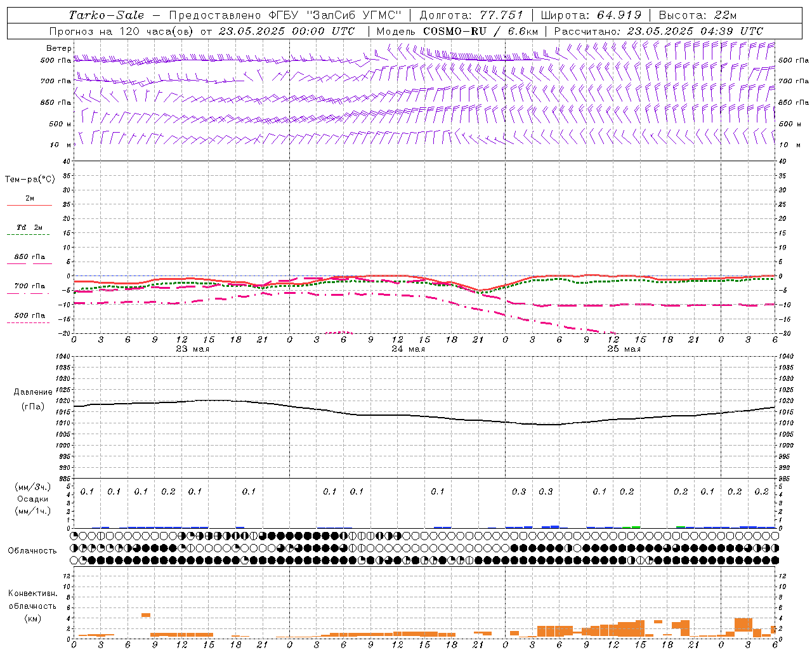
Task: Click the "500 гПа" temperature legend entry
Action: tap(30, 315)
